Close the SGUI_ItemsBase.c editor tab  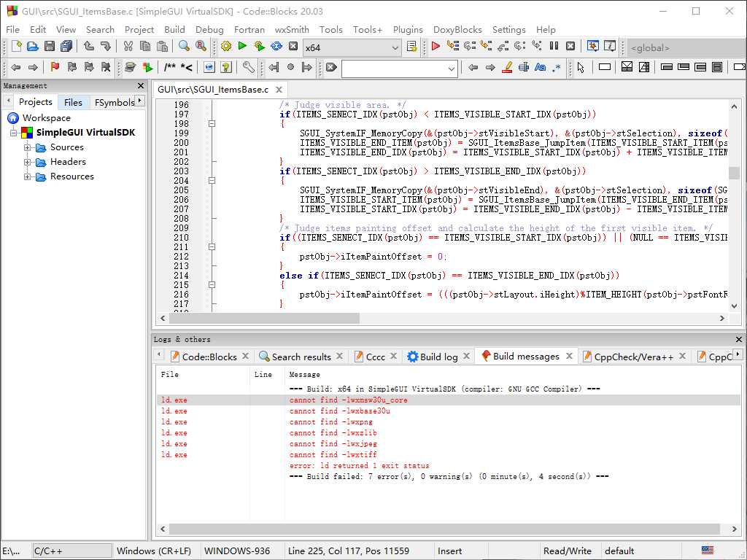coord(279,90)
